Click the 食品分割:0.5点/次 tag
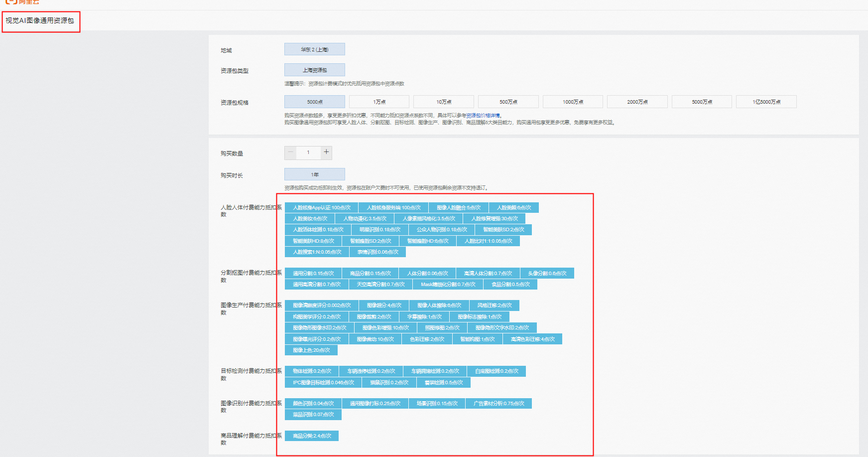 510,284
